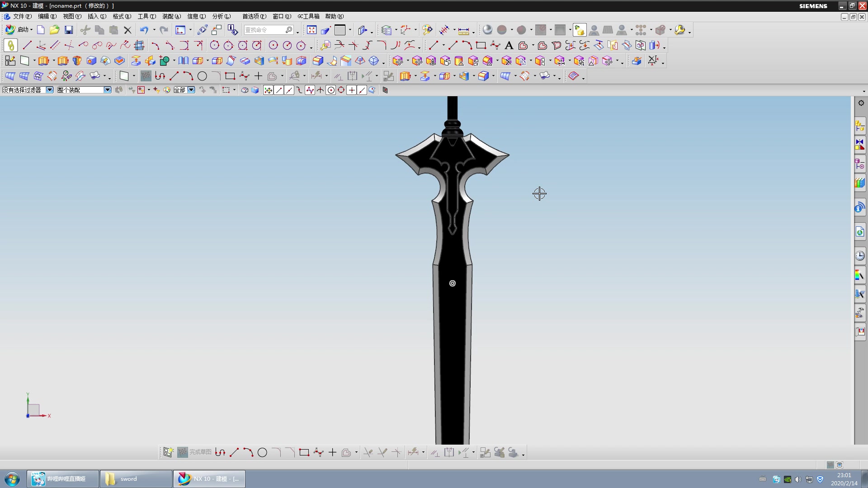The width and height of the screenshot is (868, 488).
Task: Toggle the midpoint snap option
Action: [x=289, y=90]
